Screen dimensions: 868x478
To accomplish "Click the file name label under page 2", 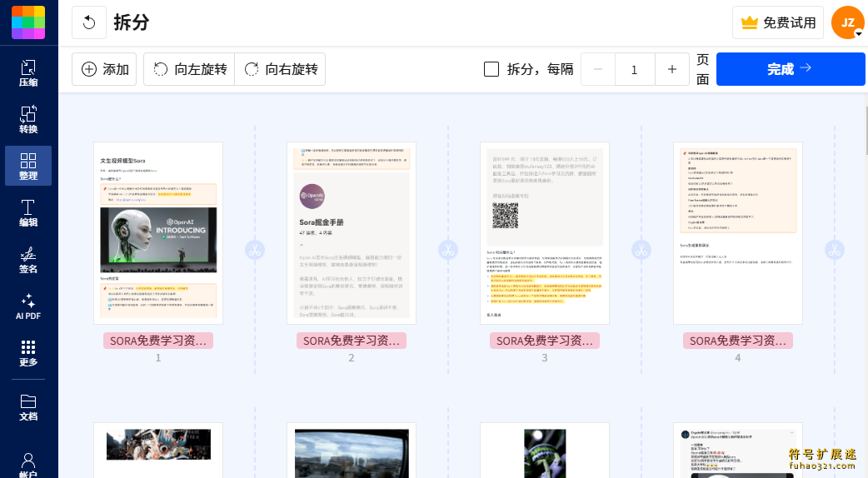I will coord(352,341).
